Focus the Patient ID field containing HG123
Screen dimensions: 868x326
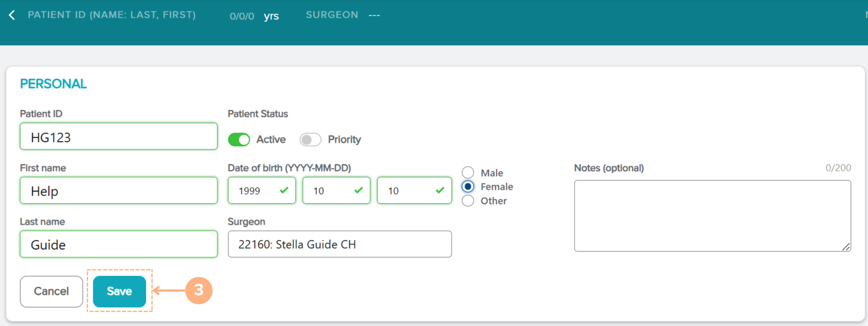(118, 136)
